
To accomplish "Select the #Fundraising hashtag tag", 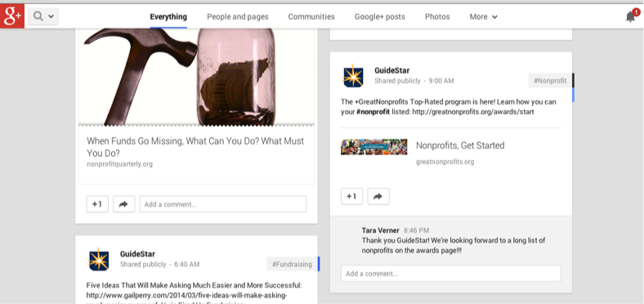I will click(292, 264).
